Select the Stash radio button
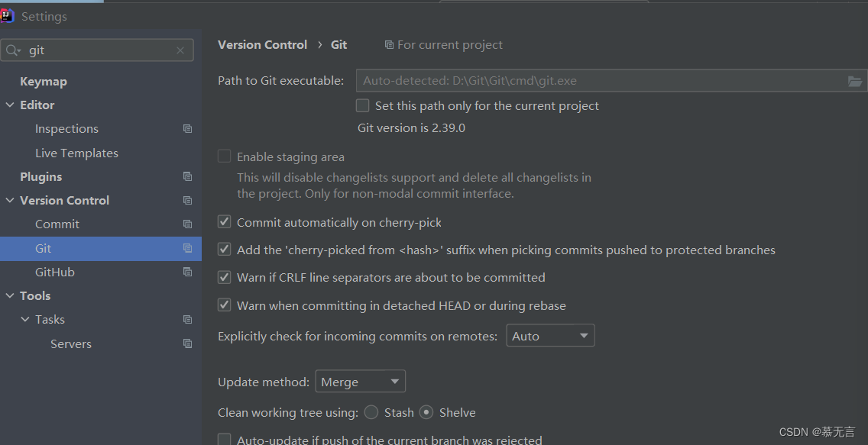 371,412
